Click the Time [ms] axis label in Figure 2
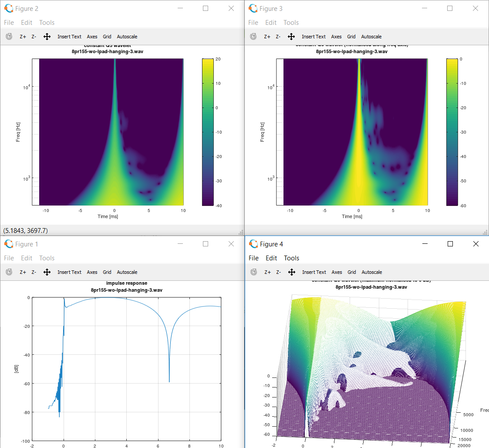489x448 pixels. [x=108, y=216]
